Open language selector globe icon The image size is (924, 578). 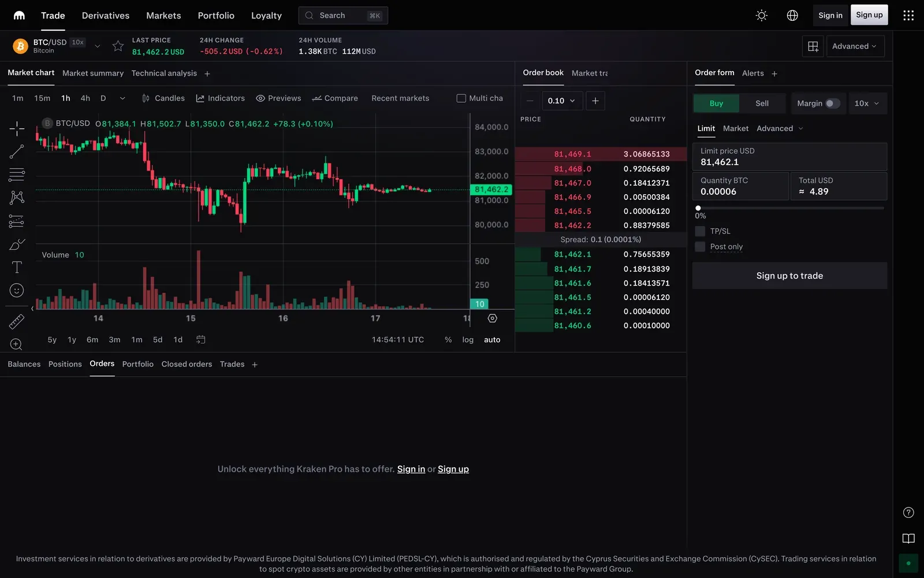coord(792,16)
